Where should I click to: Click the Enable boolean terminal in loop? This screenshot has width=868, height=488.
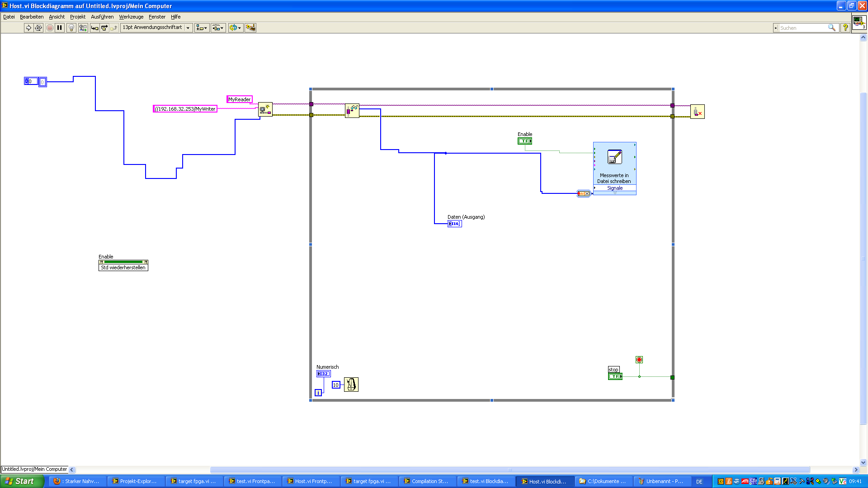524,141
